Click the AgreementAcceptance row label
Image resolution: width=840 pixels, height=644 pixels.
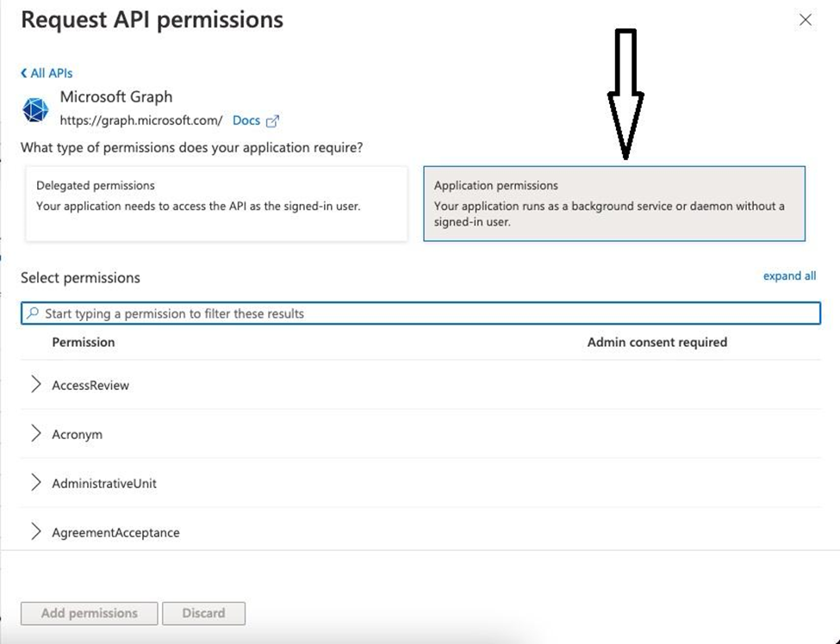point(115,533)
